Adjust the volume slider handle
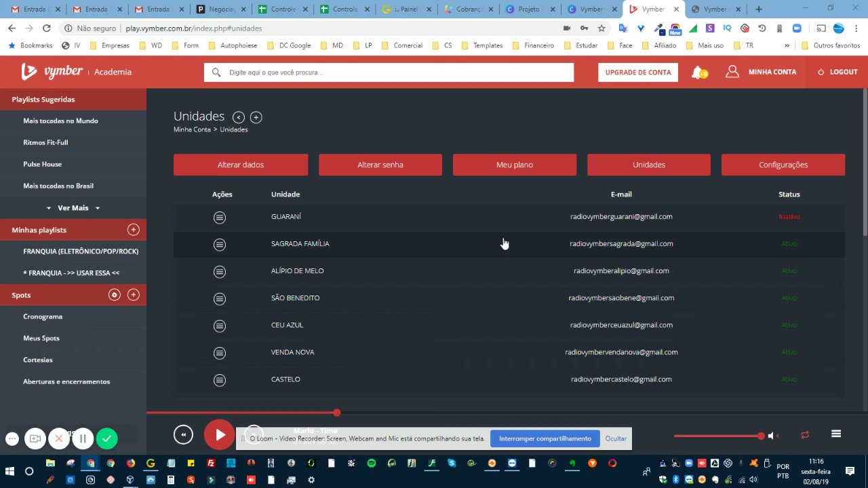 (761, 436)
